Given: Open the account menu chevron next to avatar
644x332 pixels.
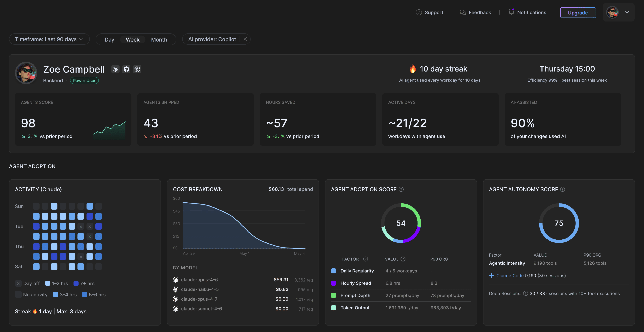Looking at the screenshot, I should 627,12.
